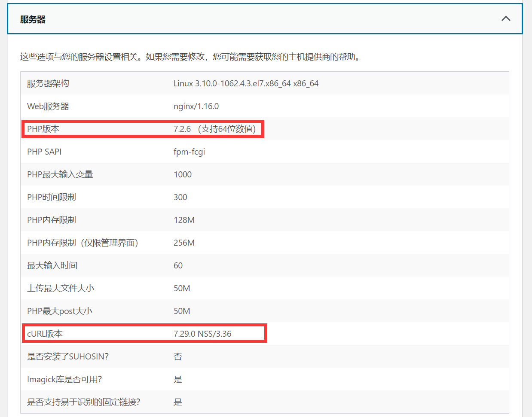Select the 上传最大文件大小 row label
The width and height of the screenshot is (532, 417).
[x=61, y=288]
